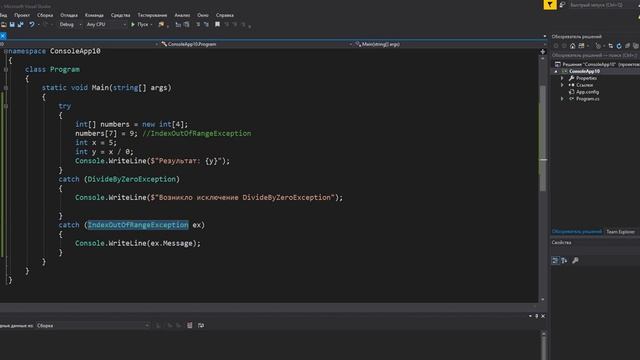Click the Undo arrow icon
640x360 pixels.
pyautogui.click(x=31, y=25)
